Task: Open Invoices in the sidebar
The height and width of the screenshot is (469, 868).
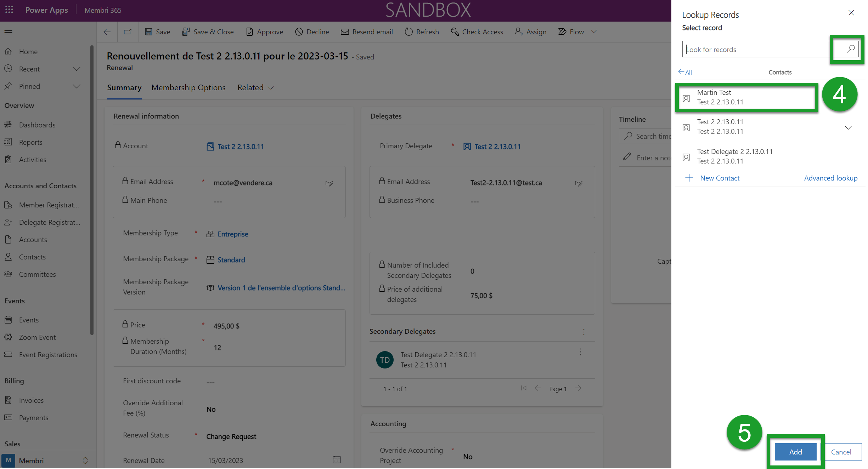Action: tap(31, 400)
